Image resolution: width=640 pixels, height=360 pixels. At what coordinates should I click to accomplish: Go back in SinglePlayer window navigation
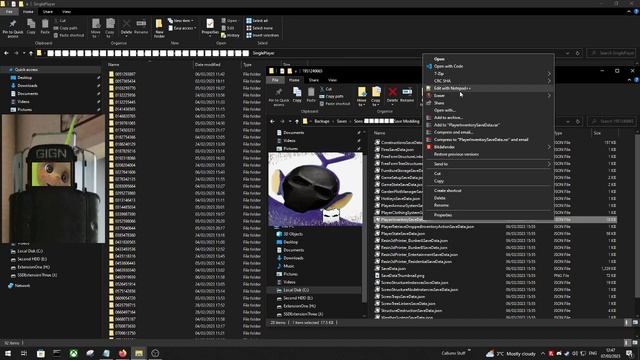tap(7, 53)
